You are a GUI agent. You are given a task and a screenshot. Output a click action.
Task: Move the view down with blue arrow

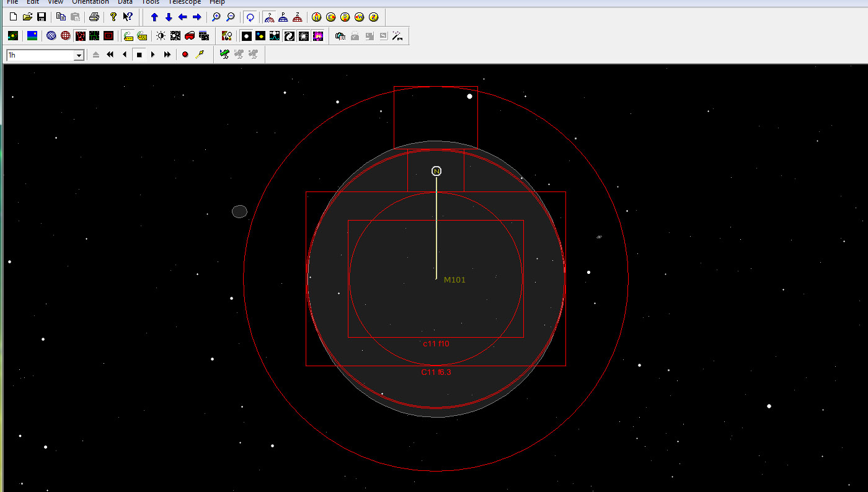click(169, 17)
